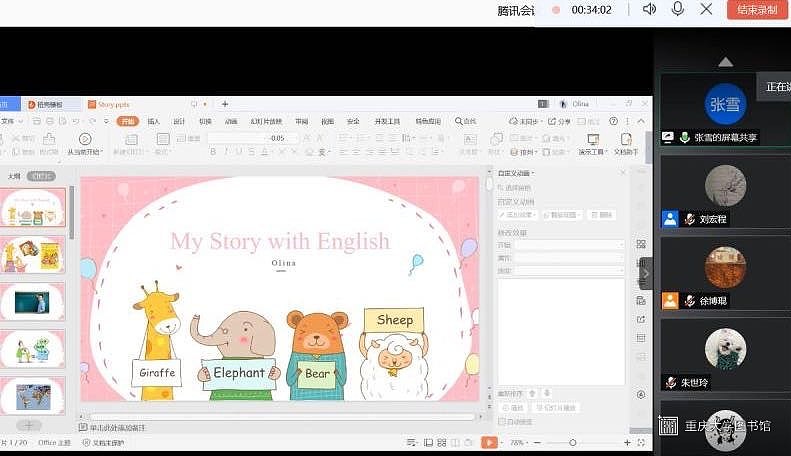Switch to the 稻壳模板 document tab
Viewport: 791px width, 456px height.
point(50,104)
